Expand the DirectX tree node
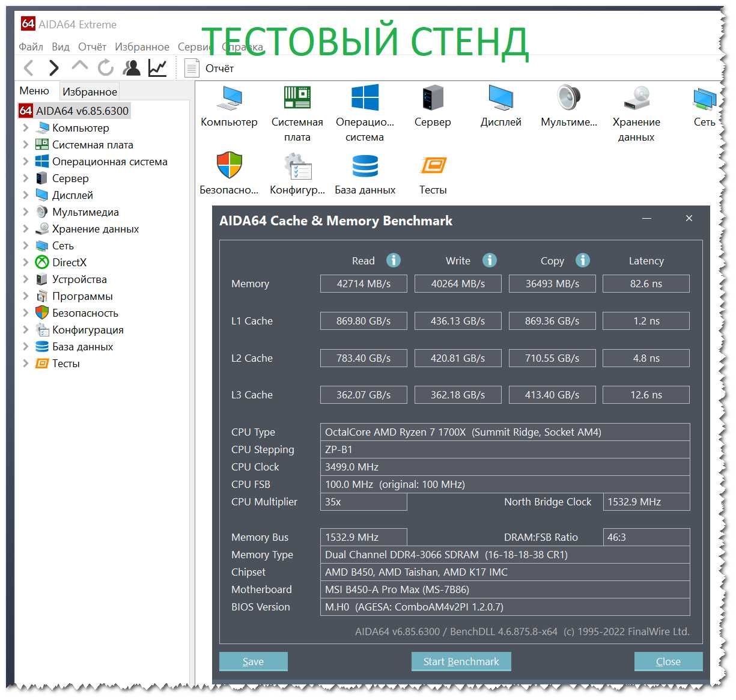 click(25, 262)
